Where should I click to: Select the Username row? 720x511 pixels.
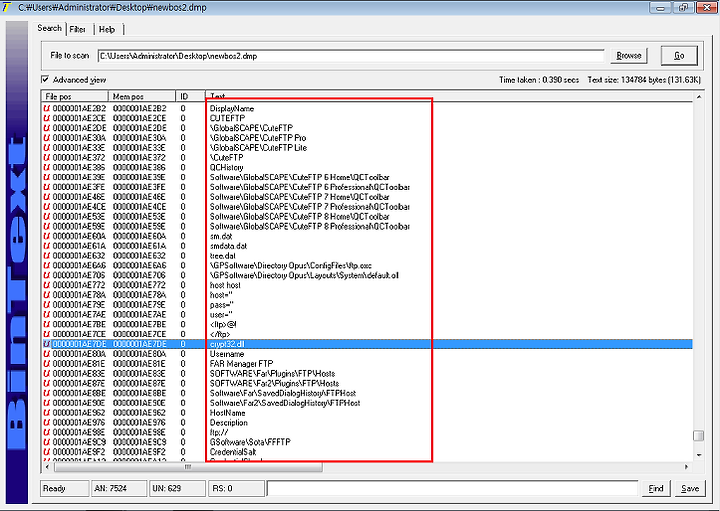(367, 354)
